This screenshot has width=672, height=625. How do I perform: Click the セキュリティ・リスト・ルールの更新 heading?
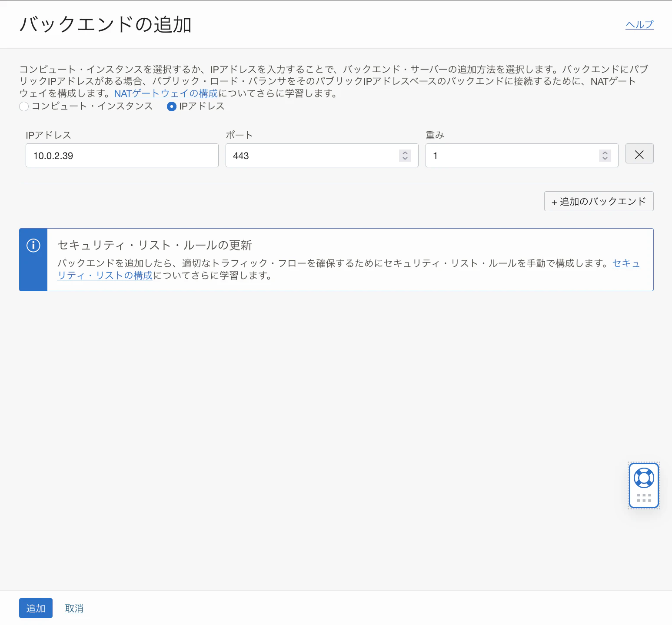(155, 245)
